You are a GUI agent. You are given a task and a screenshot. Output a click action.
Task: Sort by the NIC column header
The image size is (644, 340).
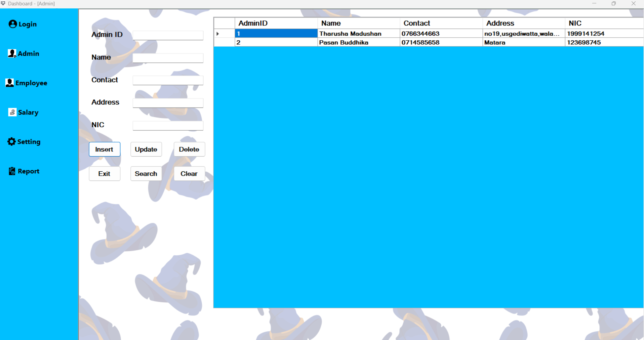tap(604, 23)
